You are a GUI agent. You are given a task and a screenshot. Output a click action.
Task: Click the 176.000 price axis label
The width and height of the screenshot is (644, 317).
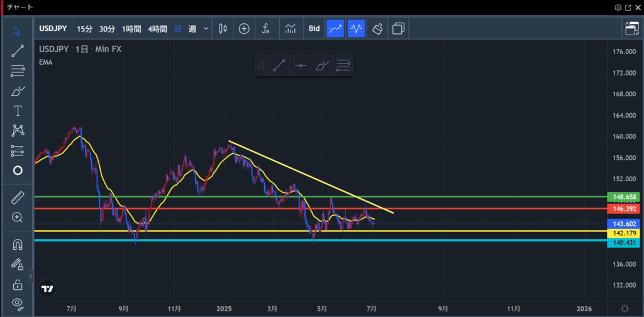point(625,52)
